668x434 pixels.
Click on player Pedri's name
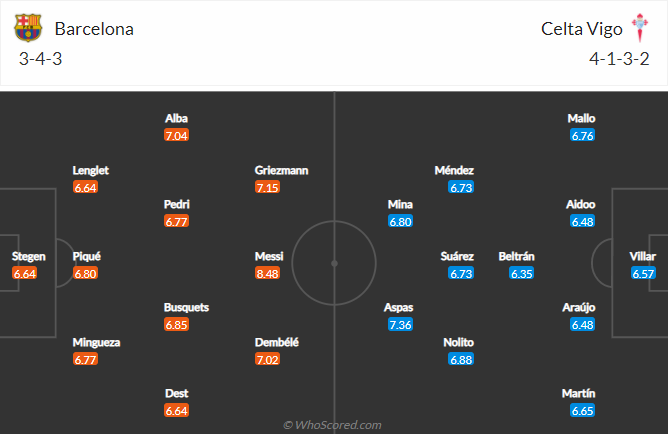click(x=177, y=204)
